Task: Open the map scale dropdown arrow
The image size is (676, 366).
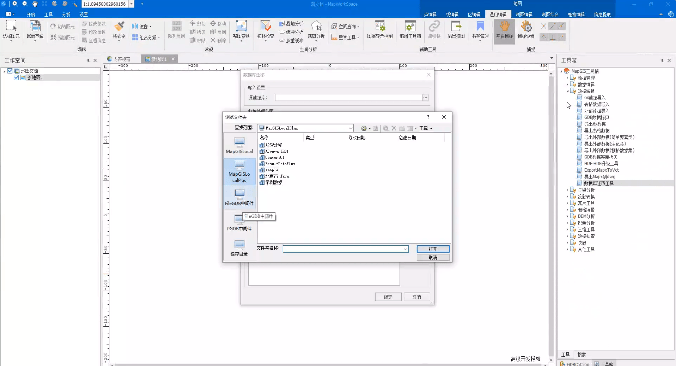Action: (x=131, y=4)
